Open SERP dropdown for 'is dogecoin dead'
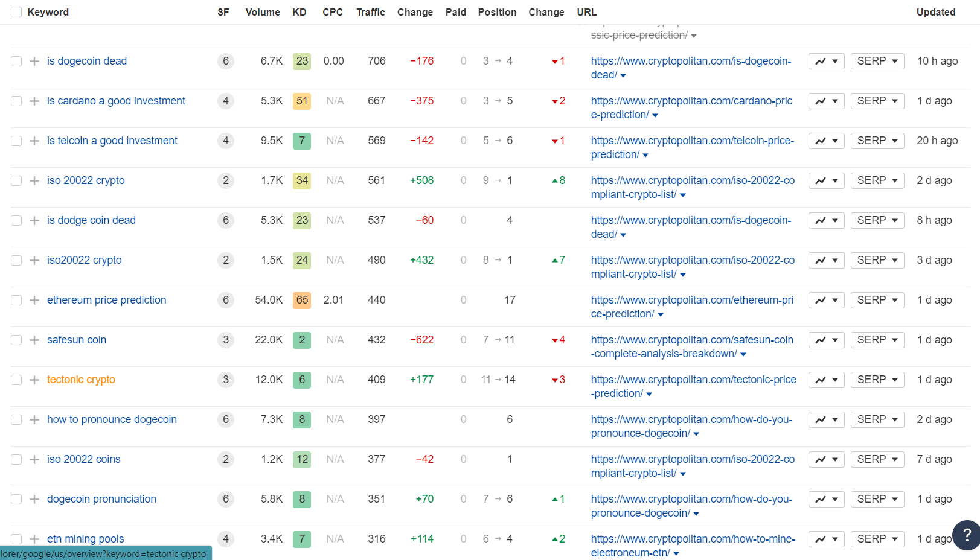The image size is (980, 560). (x=877, y=61)
